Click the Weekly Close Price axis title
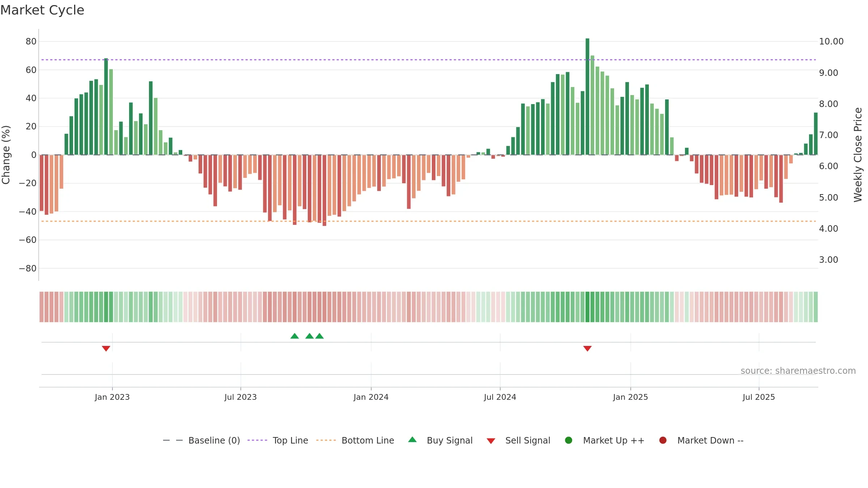This screenshot has width=868, height=488. 858,155
